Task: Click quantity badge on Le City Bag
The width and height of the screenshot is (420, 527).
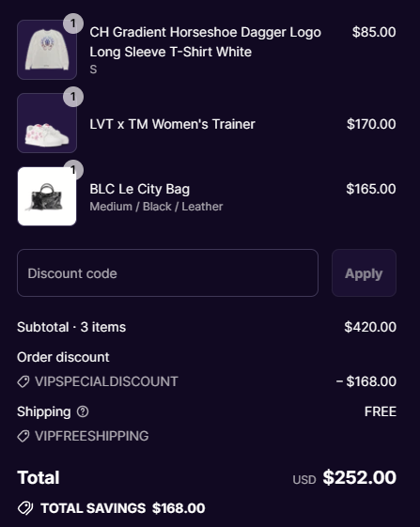Action: point(73,170)
